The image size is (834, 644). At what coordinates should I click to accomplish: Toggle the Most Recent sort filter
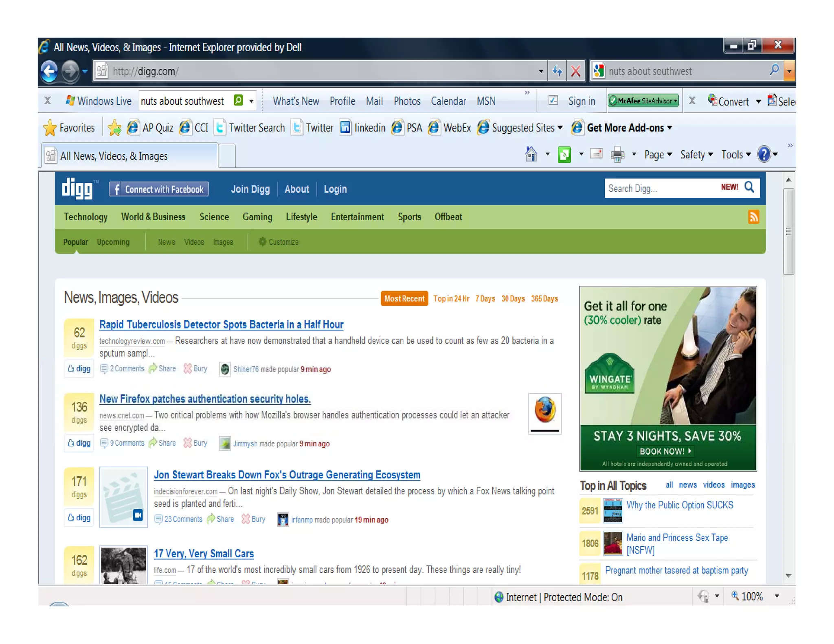(404, 299)
